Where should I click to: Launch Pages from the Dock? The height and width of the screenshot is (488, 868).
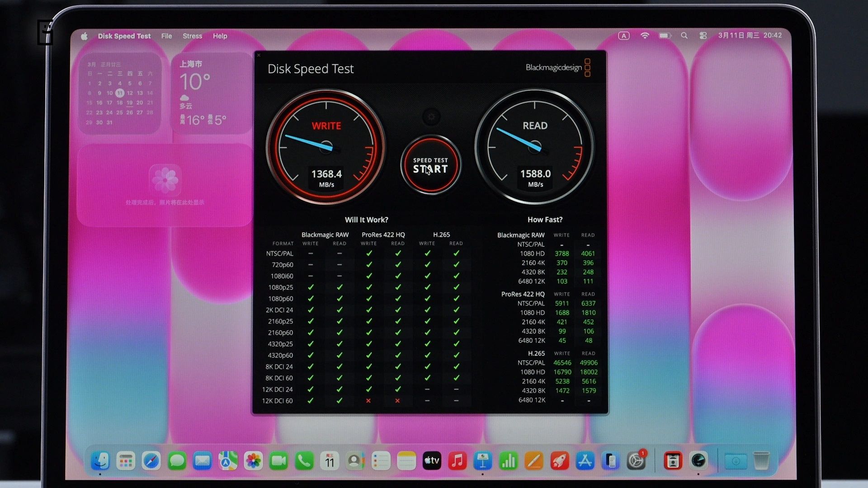(x=534, y=461)
